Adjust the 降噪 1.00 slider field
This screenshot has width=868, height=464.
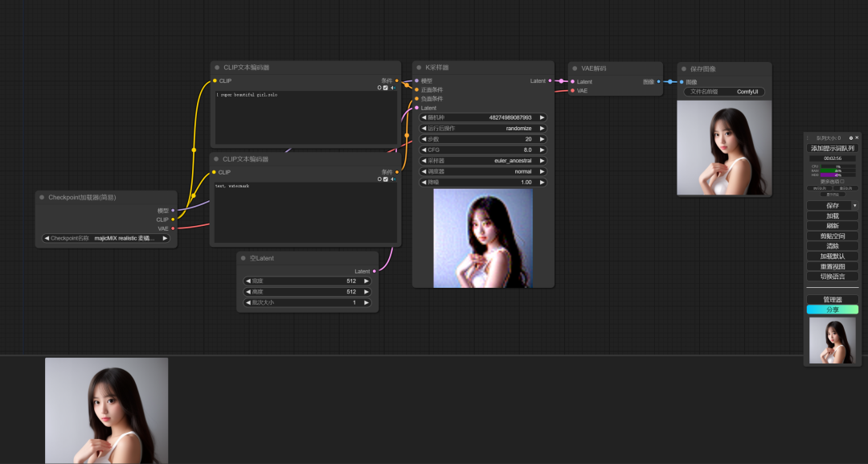483,183
